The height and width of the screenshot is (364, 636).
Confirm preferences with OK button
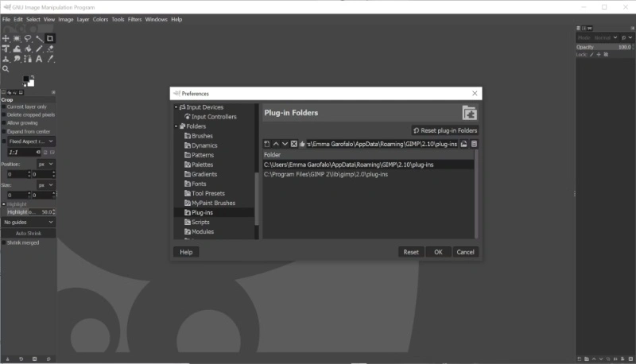tap(438, 252)
